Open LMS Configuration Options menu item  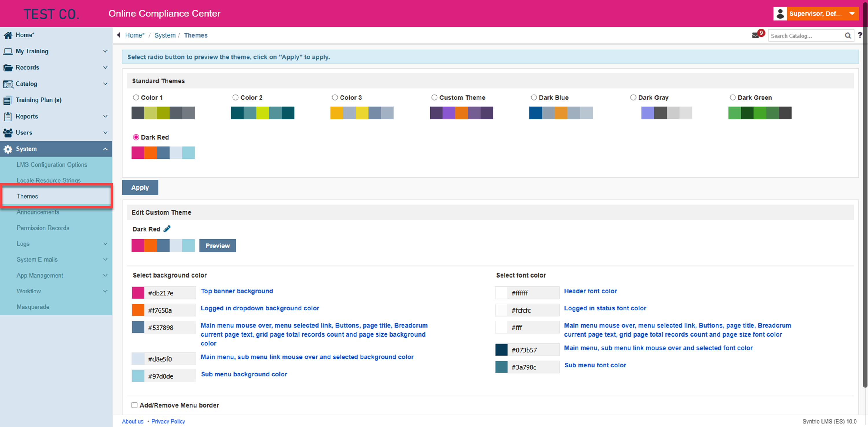point(52,165)
